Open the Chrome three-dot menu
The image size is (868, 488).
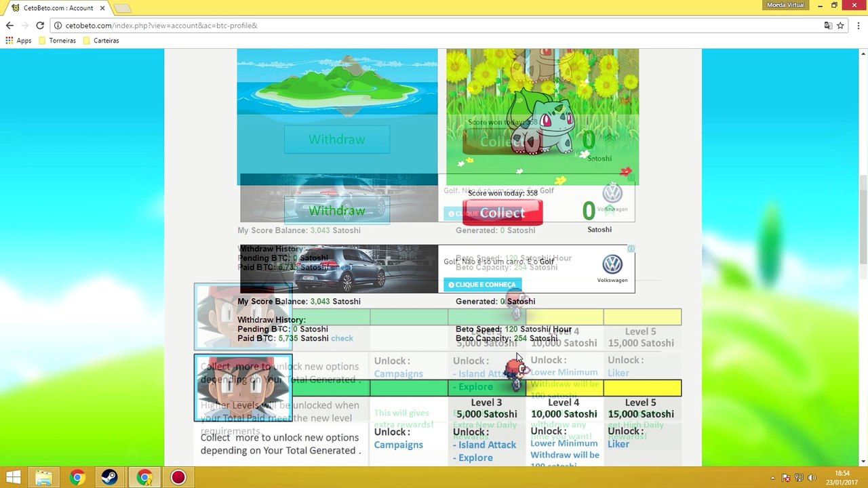click(858, 25)
